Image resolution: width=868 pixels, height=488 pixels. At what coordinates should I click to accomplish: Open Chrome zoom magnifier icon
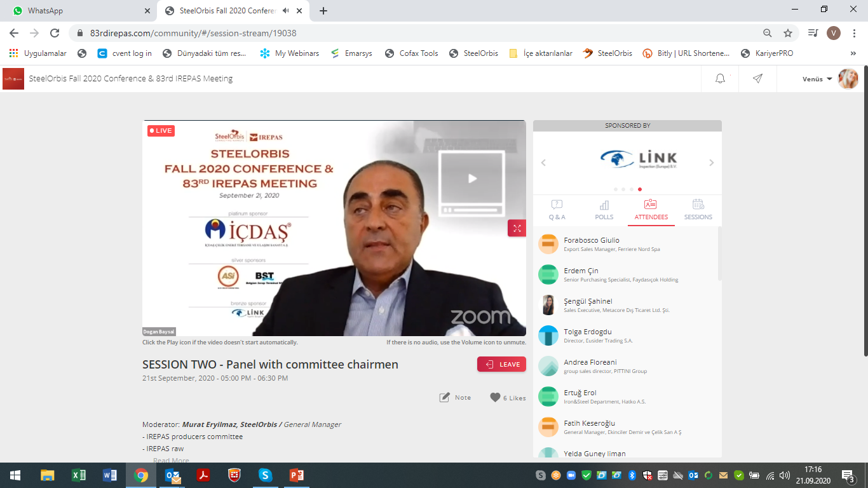point(768,33)
